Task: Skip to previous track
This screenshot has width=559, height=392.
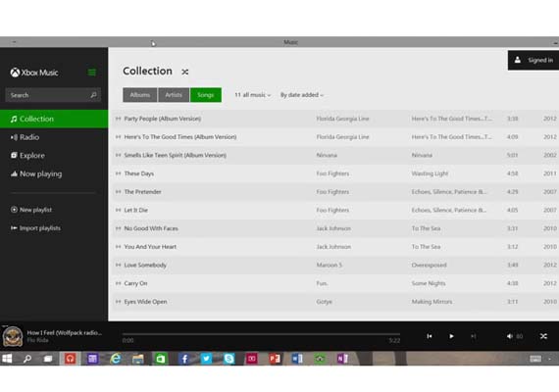Action: tap(430, 336)
